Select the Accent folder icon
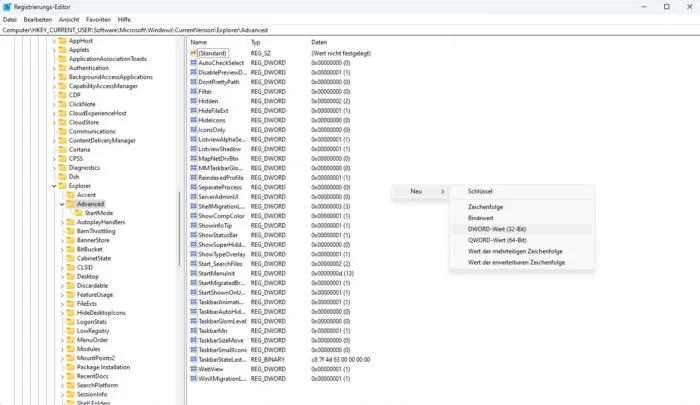 (x=71, y=195)
